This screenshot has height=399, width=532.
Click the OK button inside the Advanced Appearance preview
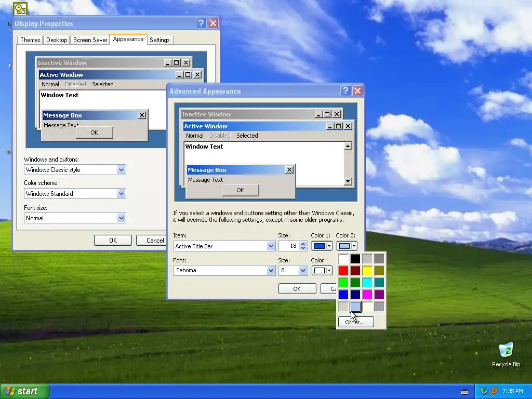tap(240, 190)
